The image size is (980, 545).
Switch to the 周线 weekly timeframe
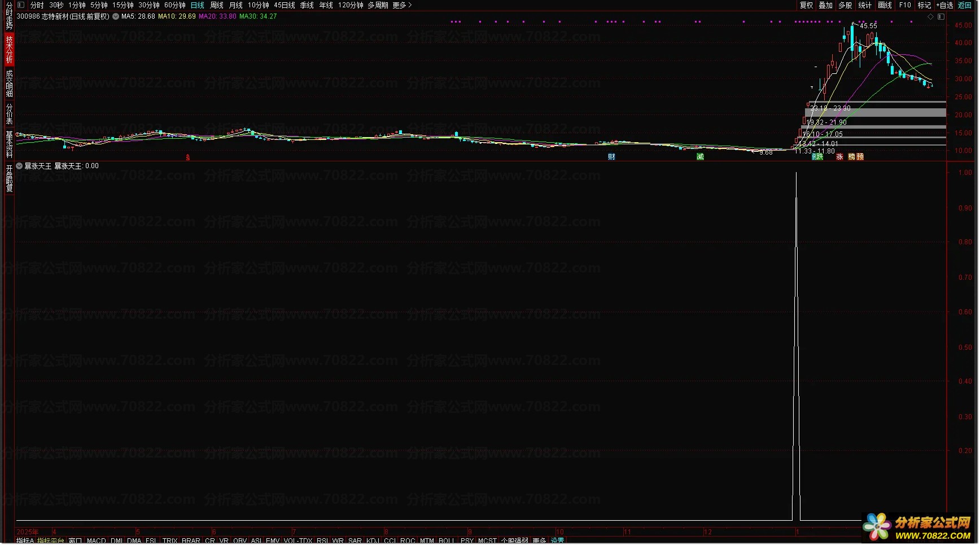pyautogui.click(x=217, y=5)
